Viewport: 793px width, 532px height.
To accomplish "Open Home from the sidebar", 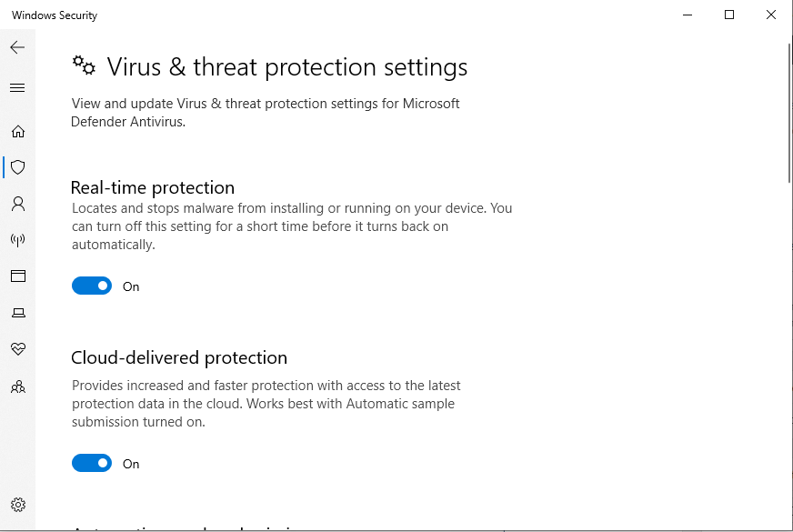I will (x=18, y=131).
